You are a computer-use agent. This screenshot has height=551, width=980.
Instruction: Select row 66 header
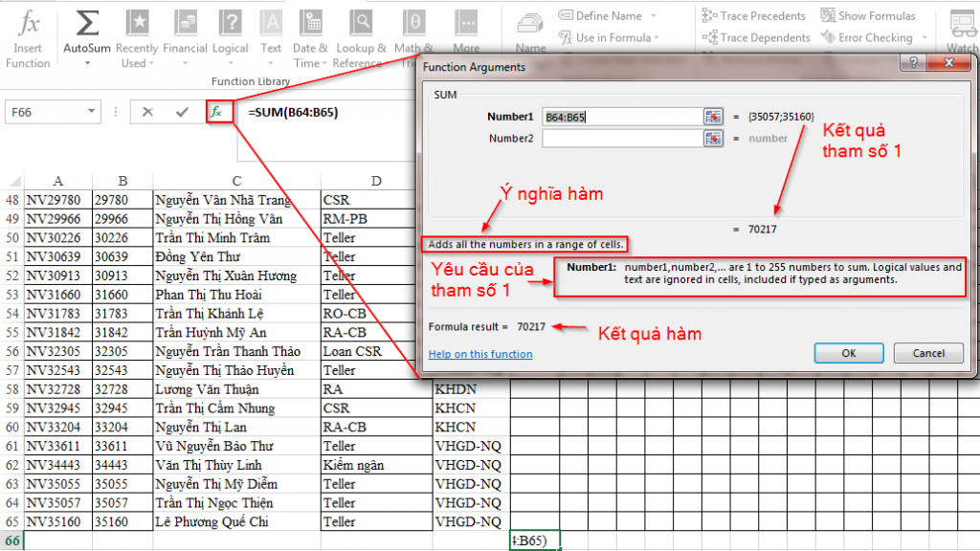click(x=11, y=540)
